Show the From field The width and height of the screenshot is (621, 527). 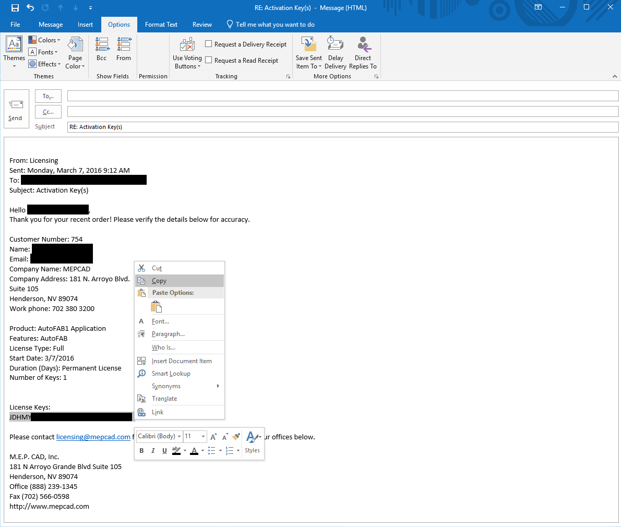click(124, 49)
